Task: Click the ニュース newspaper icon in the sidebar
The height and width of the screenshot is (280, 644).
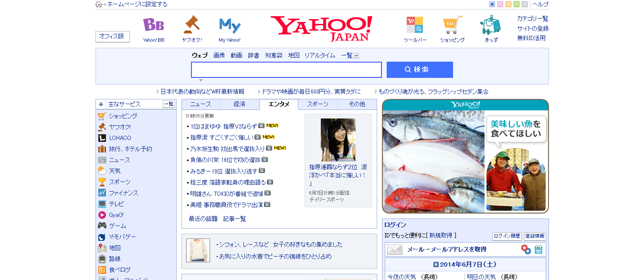Action: point(102,160)
